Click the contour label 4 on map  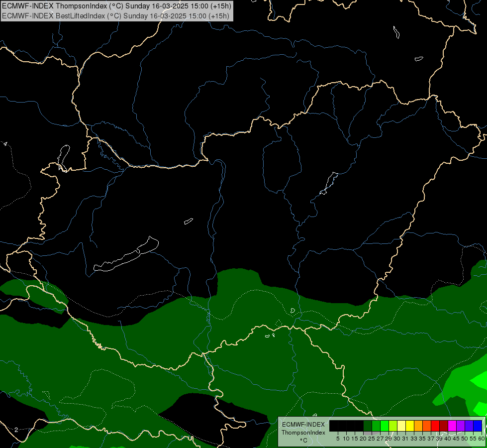(5, 144)
